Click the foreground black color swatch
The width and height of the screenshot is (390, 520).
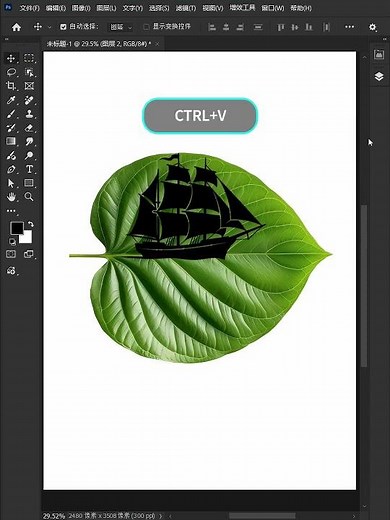(x=16, y=228)
